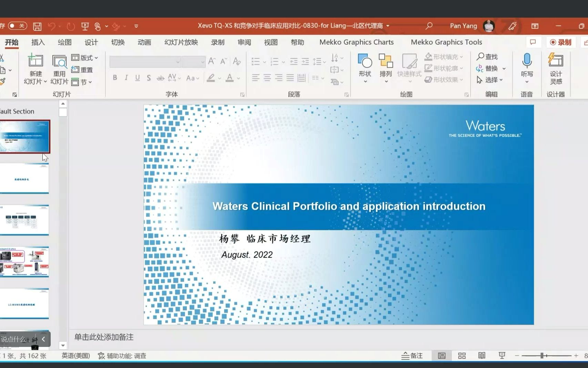This screenshot has width=588, height=368.
Task: Toggle strikethrough formatting
Action: pyautogui.click(x=160, y=78)
